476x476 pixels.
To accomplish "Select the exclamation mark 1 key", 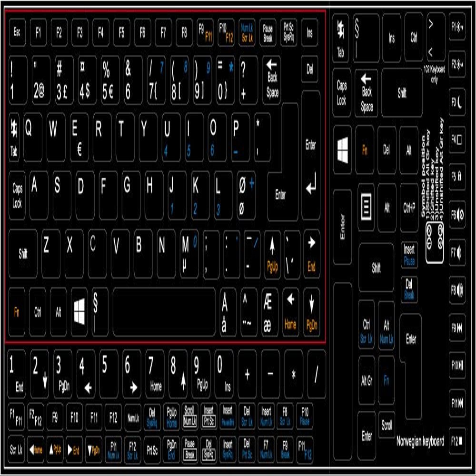I will coord(18,80).
